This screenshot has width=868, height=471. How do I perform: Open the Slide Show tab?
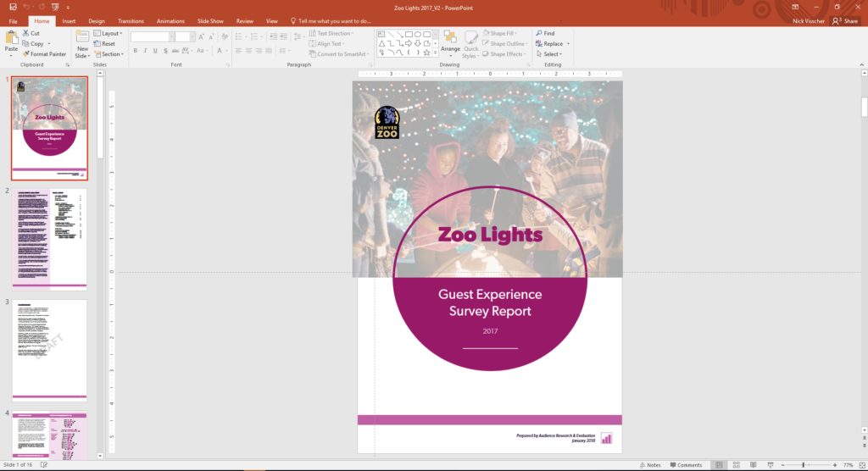210,21
